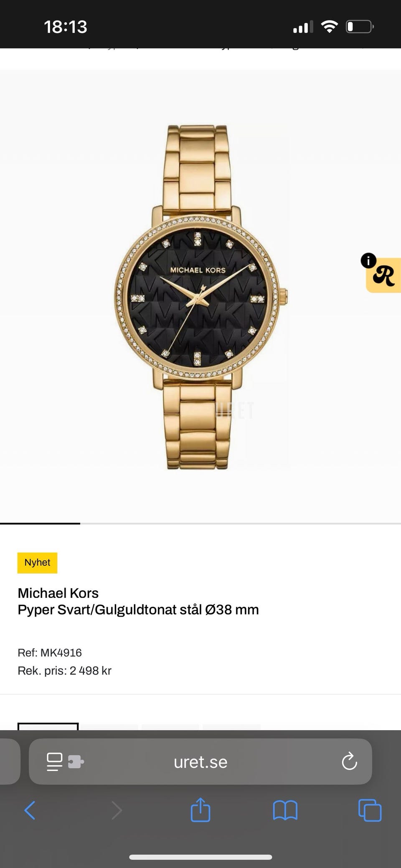Screen dimensions: 401x868
Task: Open the Bookmarks book icon
Action: click(285, 810)
